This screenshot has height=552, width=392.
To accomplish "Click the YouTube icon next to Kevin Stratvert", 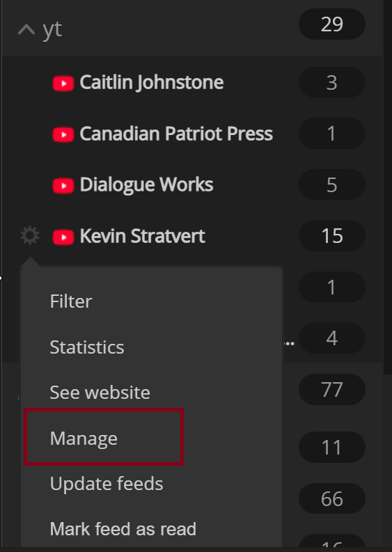I will pyautogui.click(x=63, y=237).
